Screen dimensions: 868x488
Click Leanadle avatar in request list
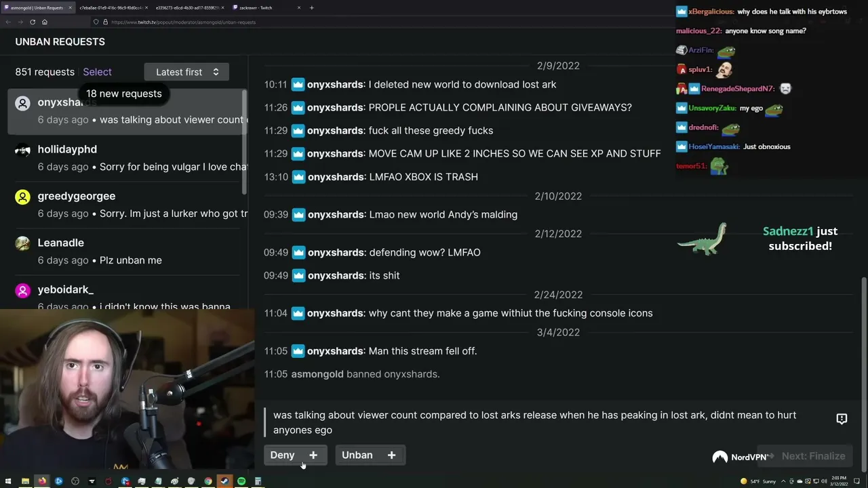(23, 243)
